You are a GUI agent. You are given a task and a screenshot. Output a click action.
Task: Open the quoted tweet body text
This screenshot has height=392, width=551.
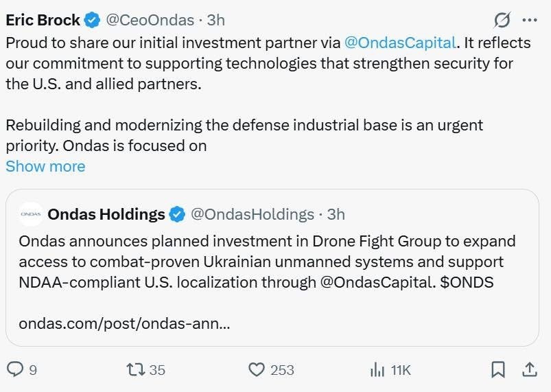tap(267, 262)
